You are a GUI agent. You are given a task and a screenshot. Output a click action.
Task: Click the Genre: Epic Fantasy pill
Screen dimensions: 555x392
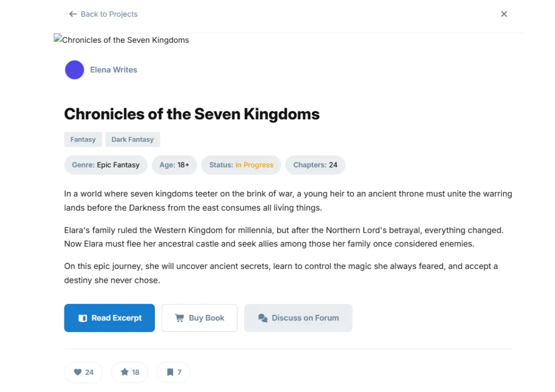pos(105,165)
